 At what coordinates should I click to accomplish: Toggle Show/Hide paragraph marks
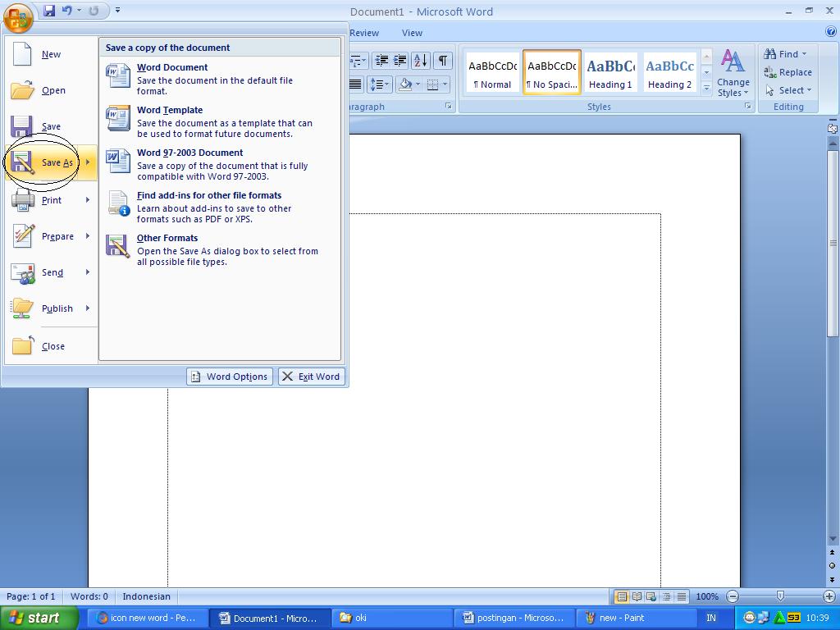point(442,61)
